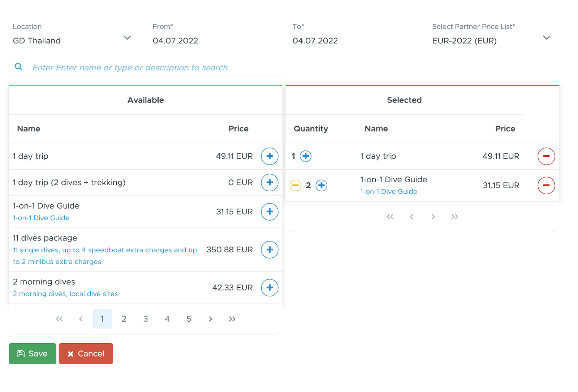Image resolution: width=578 pixels, height=392 pixels.
Task: Go to page 4 of Available items
Action: pyautogui.click(x=167, y=319)
